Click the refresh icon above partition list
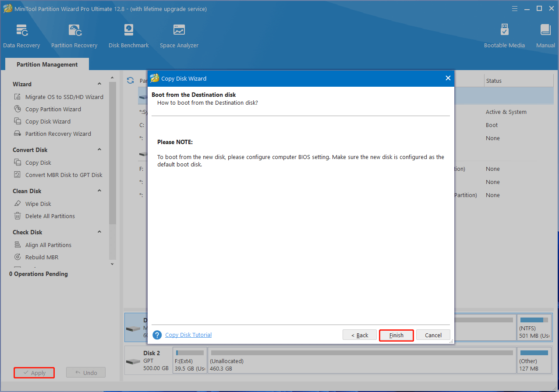Viewport: 559px width, 392px height. (130, 81)
